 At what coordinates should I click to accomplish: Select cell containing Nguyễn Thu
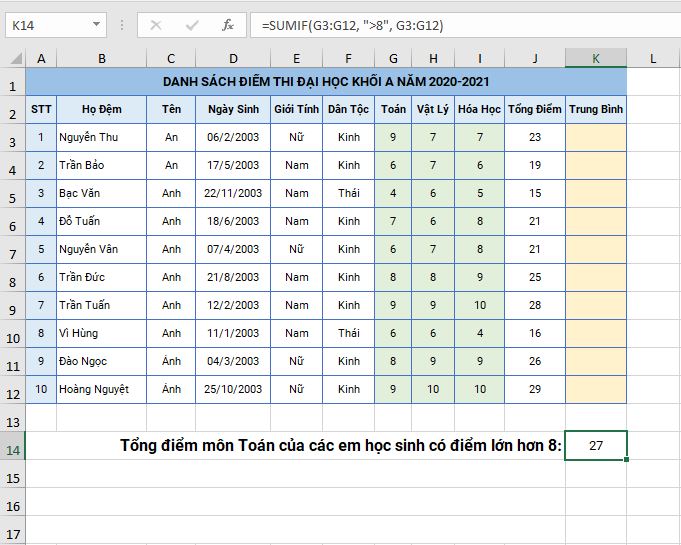pos(102,137)
